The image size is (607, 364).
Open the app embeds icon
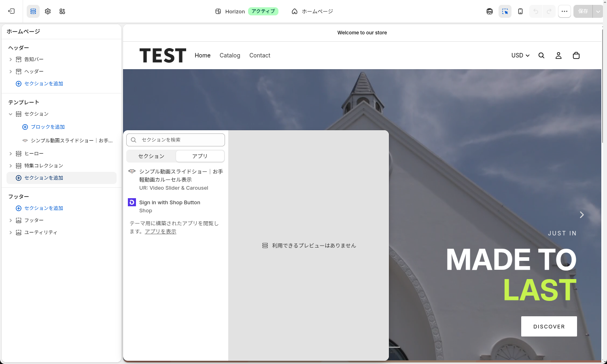pyautogui.click(x=62, y=11)
